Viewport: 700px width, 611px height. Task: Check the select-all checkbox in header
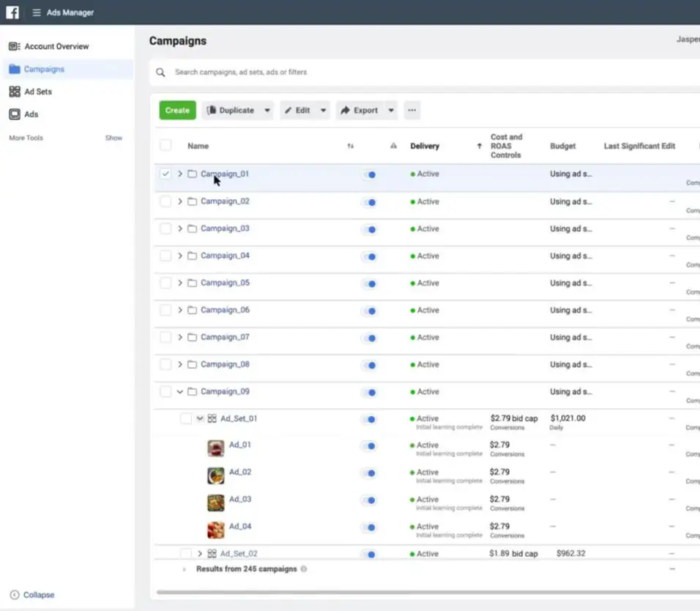(165, 145)
